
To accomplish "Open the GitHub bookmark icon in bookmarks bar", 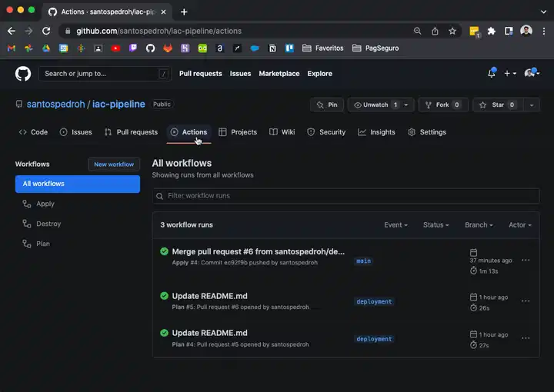I will (151, 48).
